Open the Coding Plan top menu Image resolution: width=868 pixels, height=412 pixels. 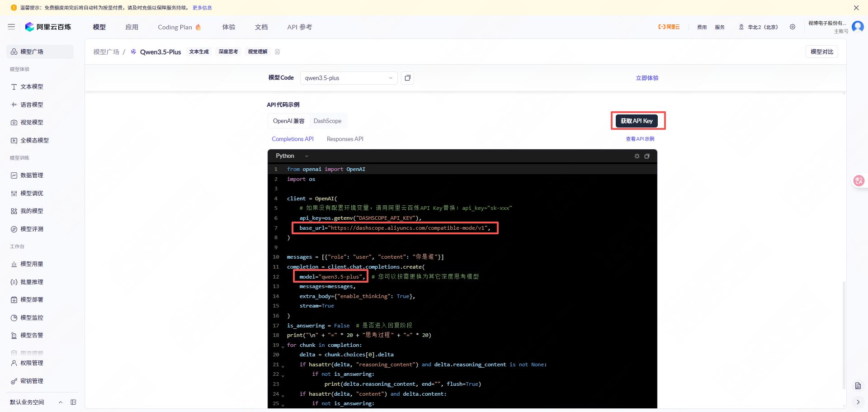point(179,27)
